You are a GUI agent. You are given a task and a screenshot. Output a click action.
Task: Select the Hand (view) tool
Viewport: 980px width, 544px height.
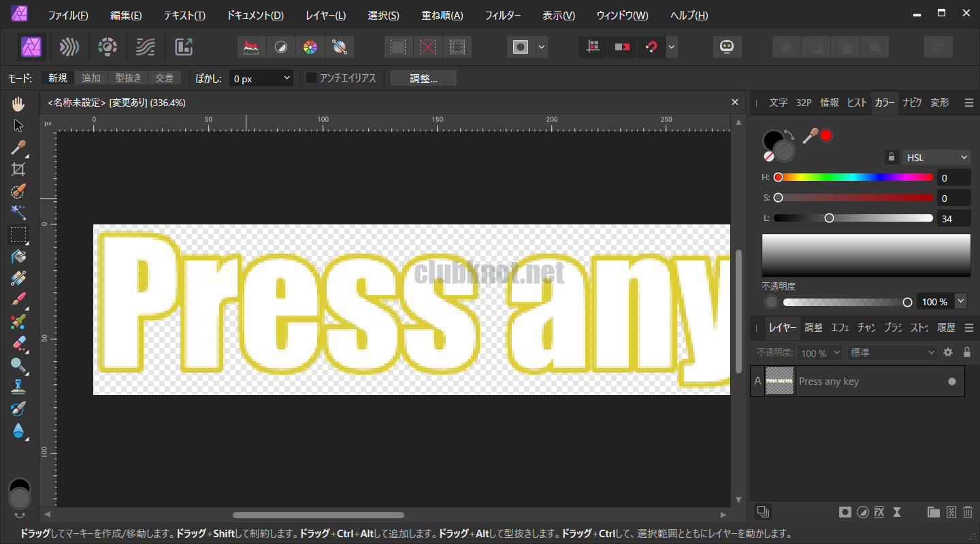click(x=18, y=104)
